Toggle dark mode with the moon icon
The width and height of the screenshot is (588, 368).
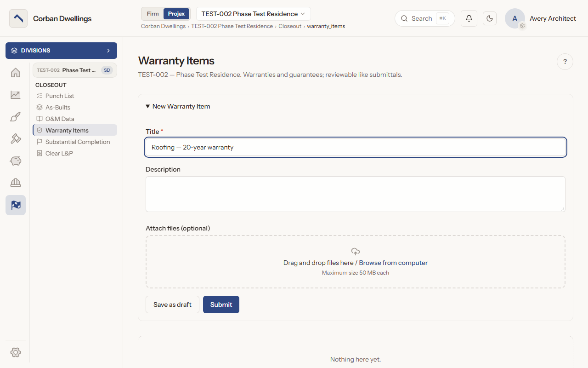click(x=490, y=18)
